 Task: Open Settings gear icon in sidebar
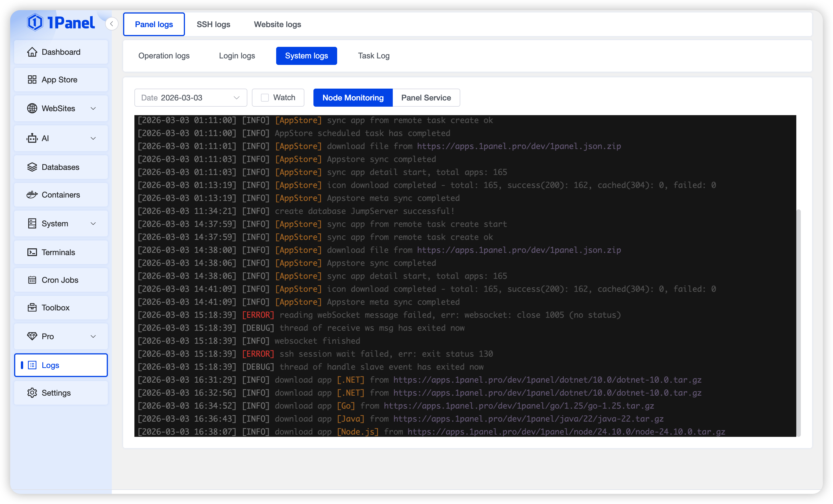32,393
